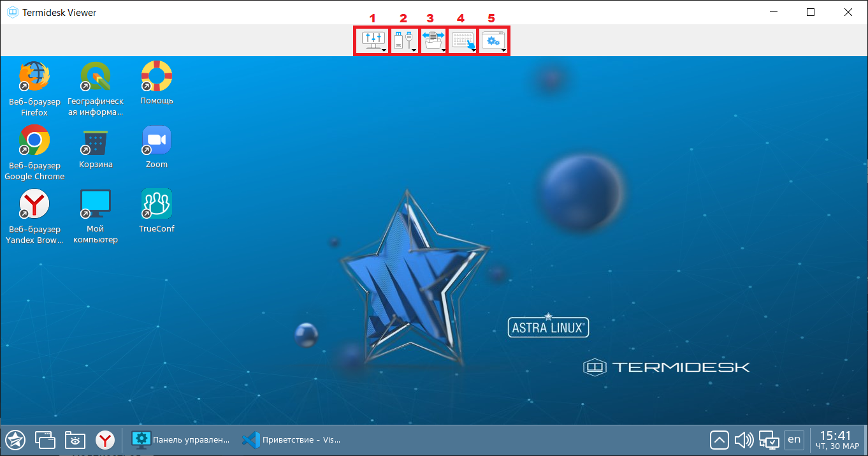
Task: Select the Zoom desktop shortcut
Action: coord(157,140)
